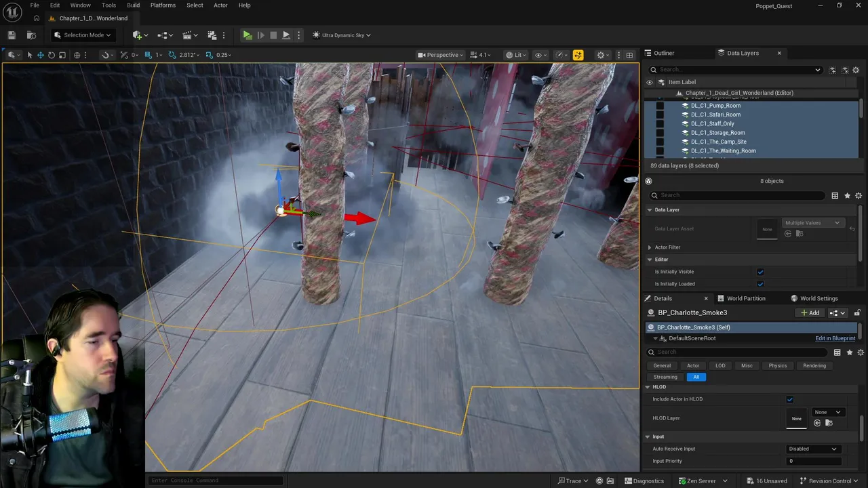Open Auto Receive Input dropdown
Viewport: 868px width, 488px height.
point(813,449)
